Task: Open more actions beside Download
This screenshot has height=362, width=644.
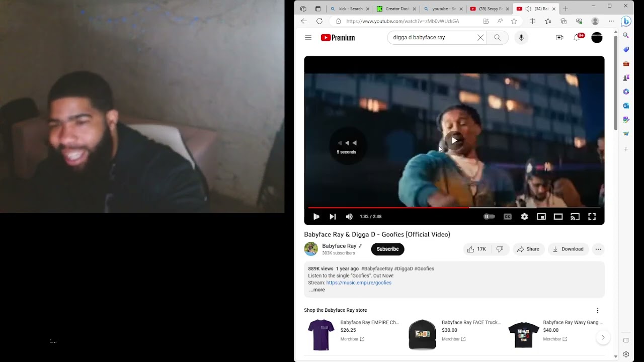Action: click(598, 249)
